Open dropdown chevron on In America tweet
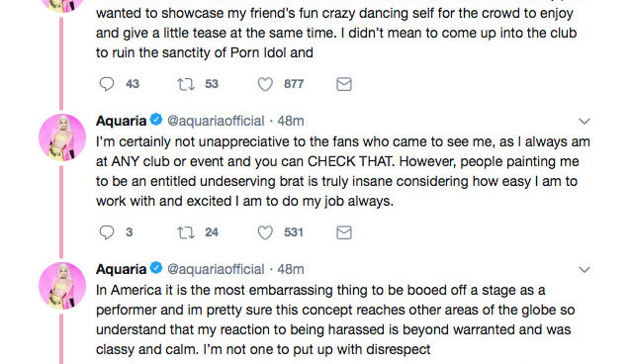631x364 pixels. coord(585,269)
